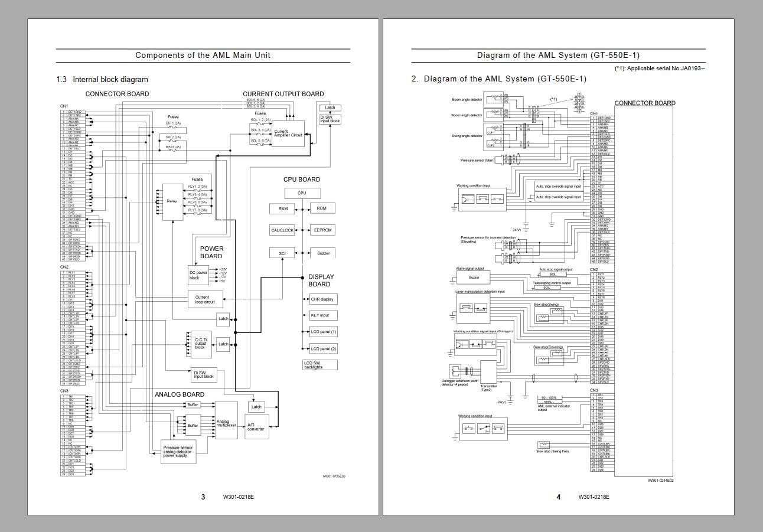
Task: Click the 'CPU' box
Action: [x=302, y=193]
